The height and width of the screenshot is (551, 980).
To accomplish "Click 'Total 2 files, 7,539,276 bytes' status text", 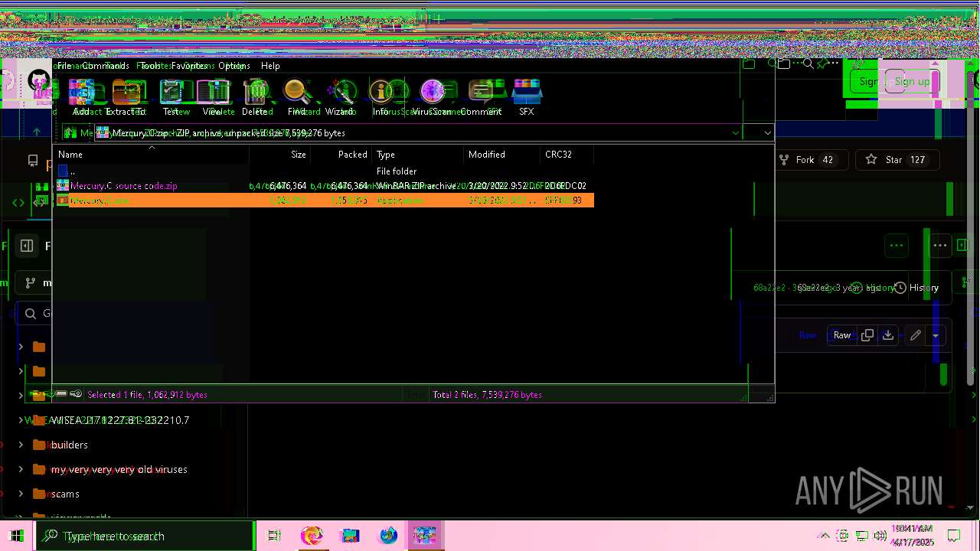I will pyautogui.click(x=487, y=395).
